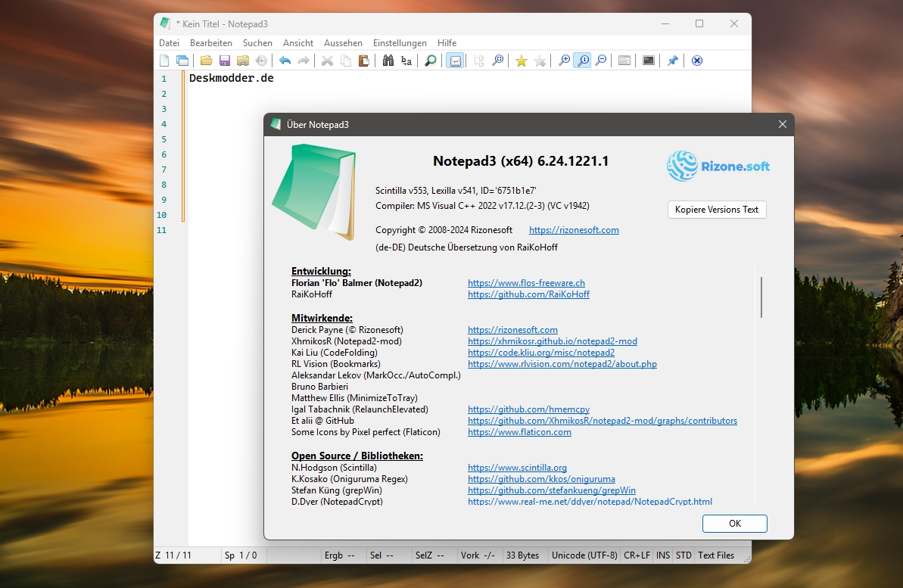Toggle word wrap in the toolbar
The height and width of the screenshot is (588, 903).
pyautogui.click(x=455, y=61)
